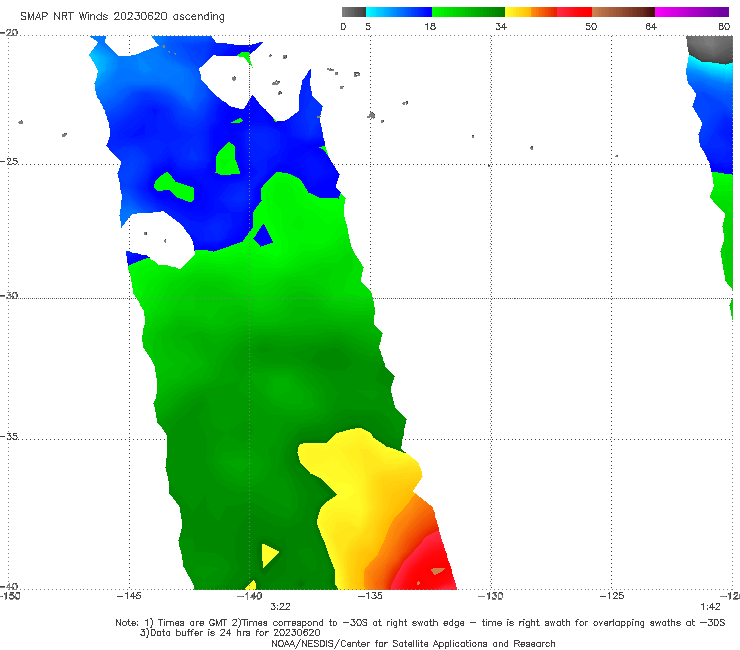The width and height of the screenshot is (740, 650).
Task: Pick the yellow-to-red segment of the colorbar
Action: click(x=548, y=12)
